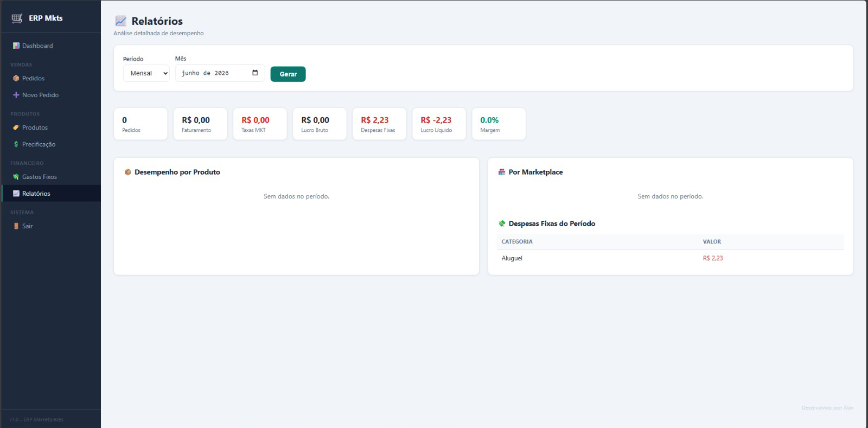Click the Pedidos summary card showing 0
This screenshot has width=868, height=428.
141,124
